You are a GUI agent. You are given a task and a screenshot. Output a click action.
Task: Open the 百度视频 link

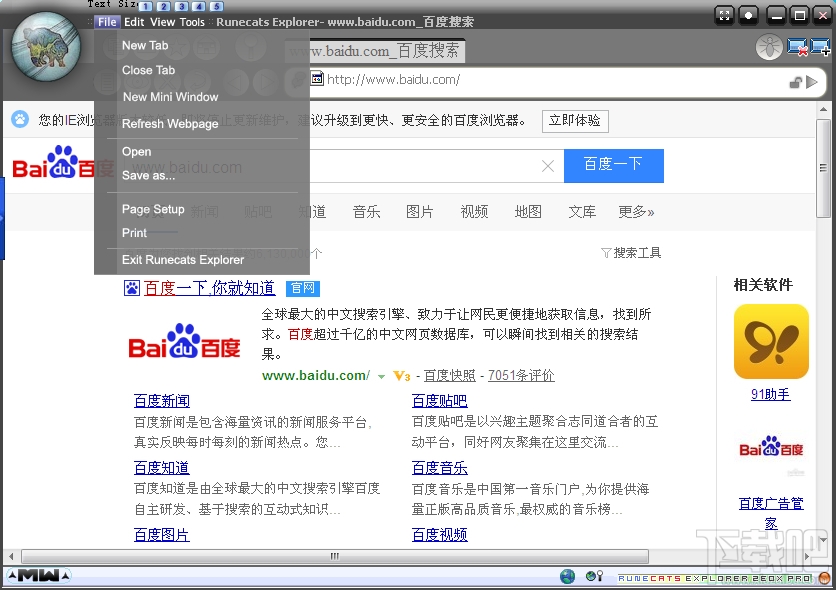click(x=439, y=535)
